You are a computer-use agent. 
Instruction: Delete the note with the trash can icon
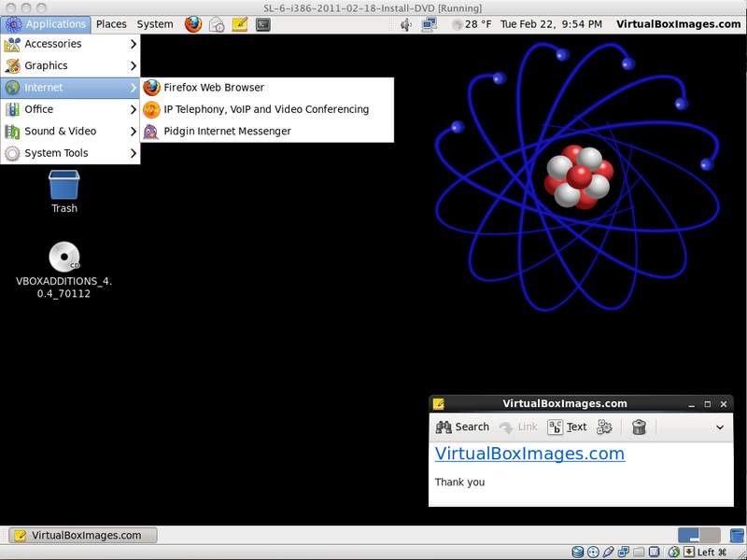[639, 427]
